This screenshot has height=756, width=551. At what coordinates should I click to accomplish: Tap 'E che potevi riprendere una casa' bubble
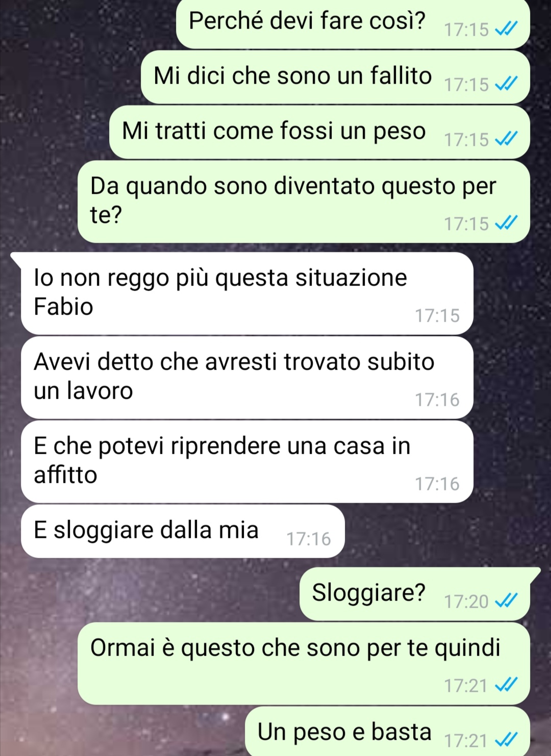pos(247,462)
